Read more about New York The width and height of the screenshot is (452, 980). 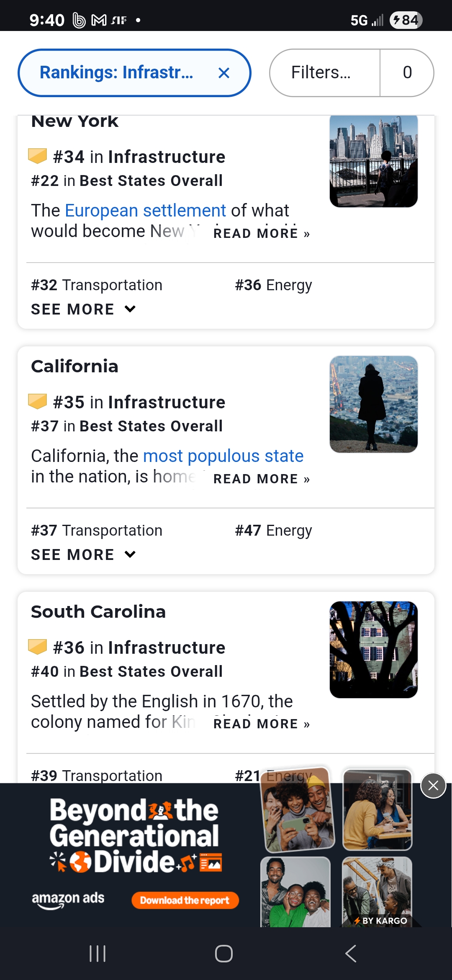[262, 233]
